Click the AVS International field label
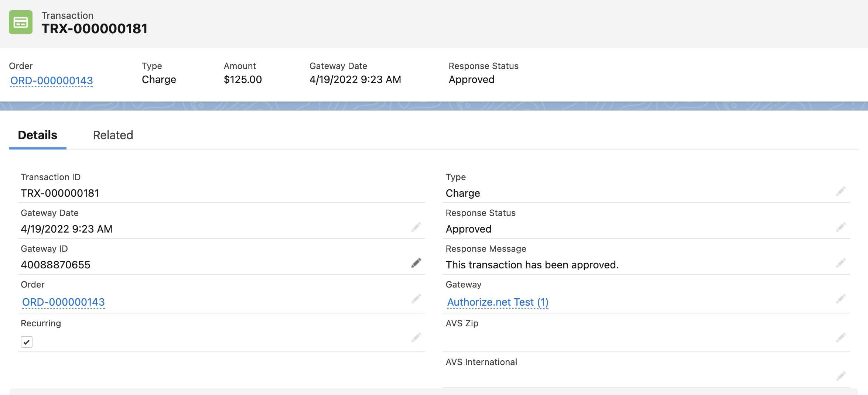The image size is (868, 395). [481, 362]
